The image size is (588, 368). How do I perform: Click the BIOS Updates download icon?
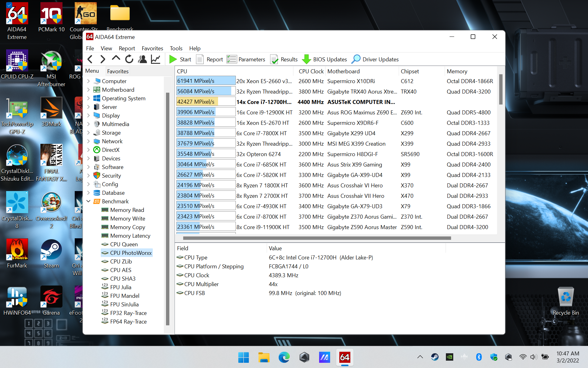(307, 59)
